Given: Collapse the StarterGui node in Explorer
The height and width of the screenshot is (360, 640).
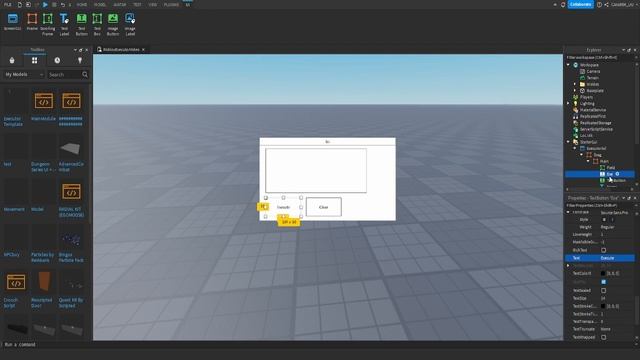Looking at the screenshot, I should click(568, 142).
